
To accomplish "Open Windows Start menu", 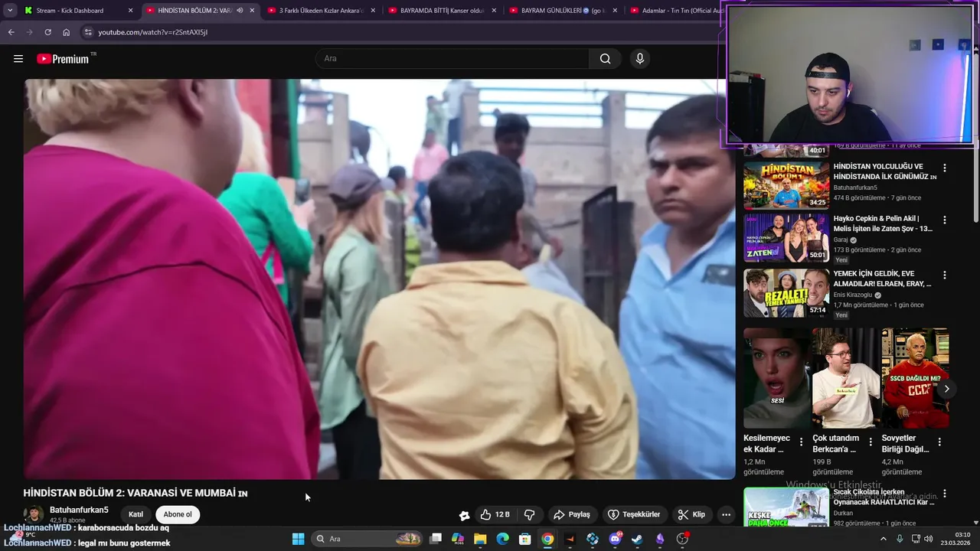I will [x=298, y=539].
